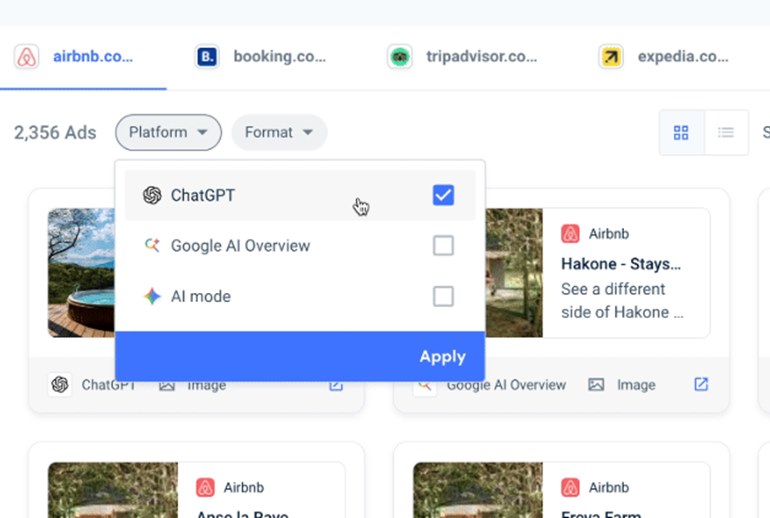Click the Hakone - Stays... ad title

[x=621, y=264]
